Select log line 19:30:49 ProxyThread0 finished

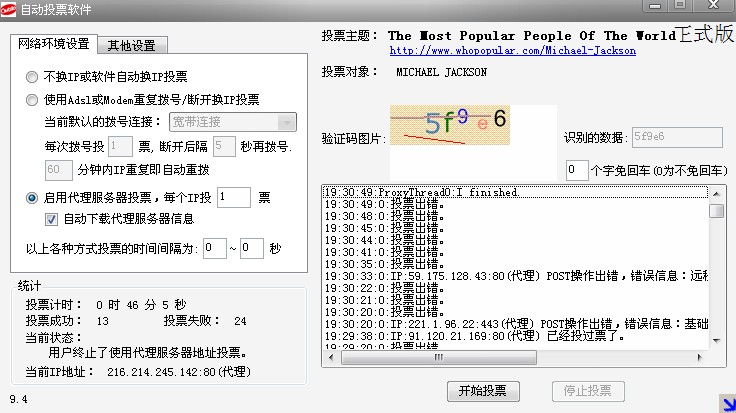515,192
